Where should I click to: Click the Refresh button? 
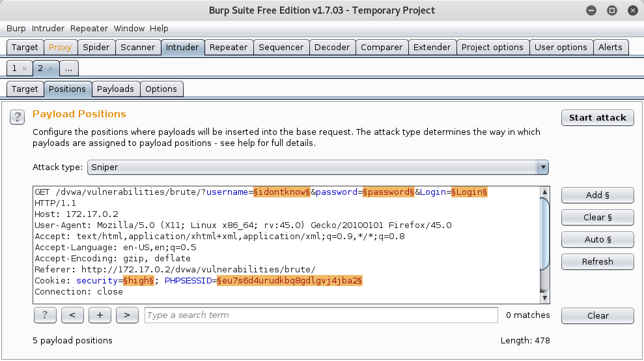coord(598,262)
